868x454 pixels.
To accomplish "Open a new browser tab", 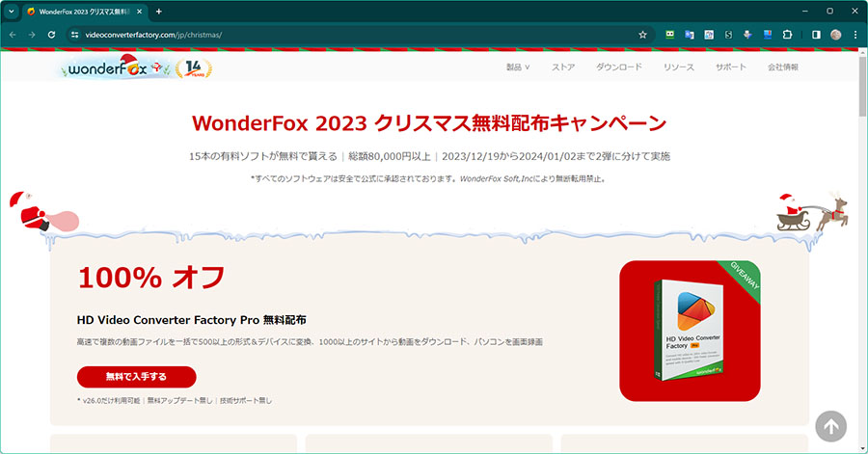I will [159, 11].
